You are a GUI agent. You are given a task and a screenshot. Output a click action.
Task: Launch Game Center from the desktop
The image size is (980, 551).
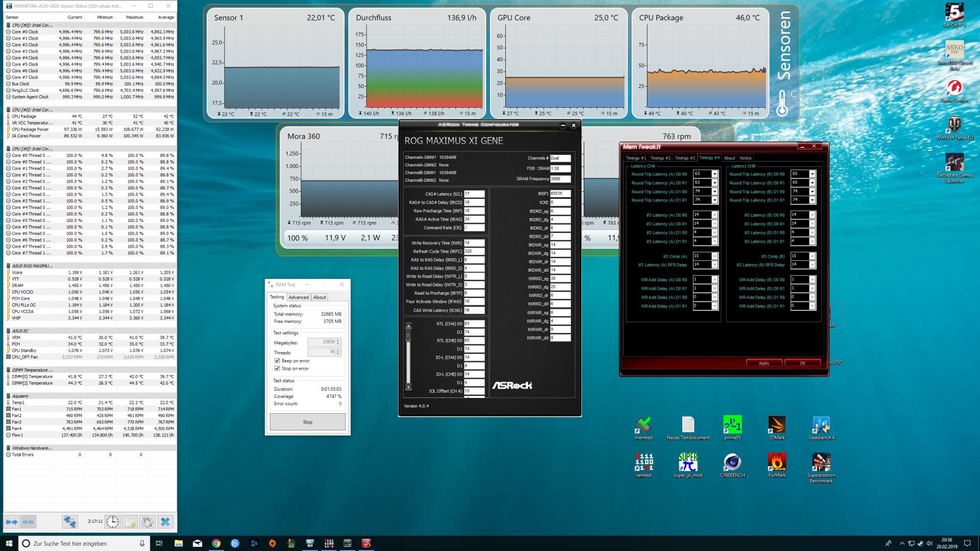pos(954,91)
